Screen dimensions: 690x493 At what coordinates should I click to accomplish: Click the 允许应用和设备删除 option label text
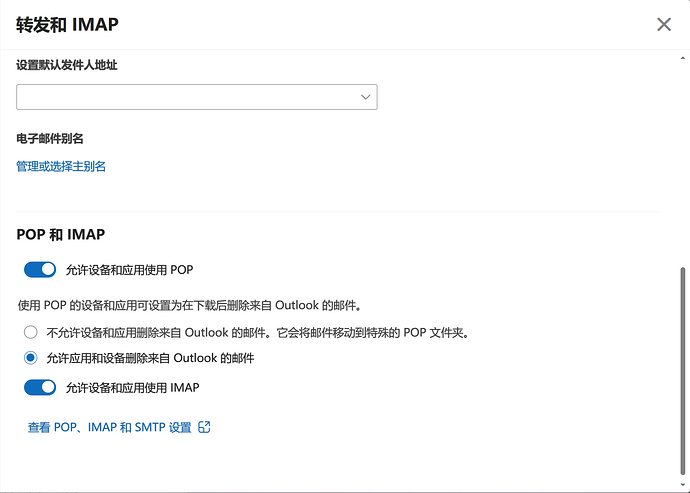tap(150, 358)
